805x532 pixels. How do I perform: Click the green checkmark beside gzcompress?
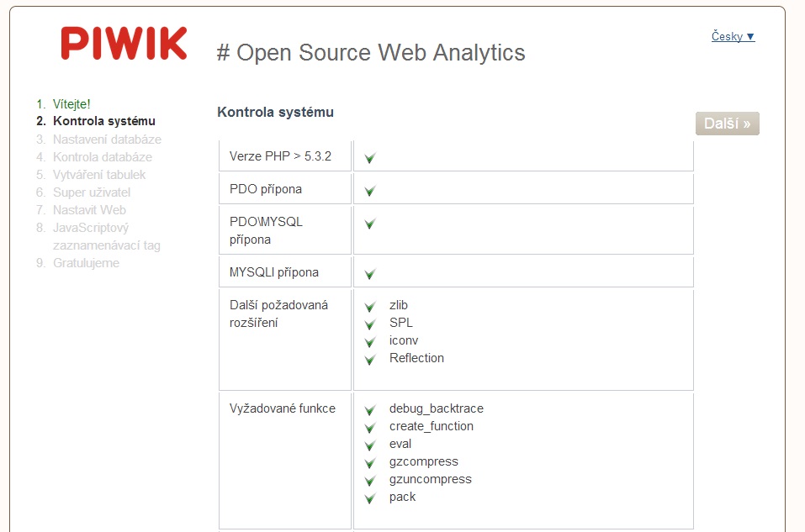[x=369, y=463]
